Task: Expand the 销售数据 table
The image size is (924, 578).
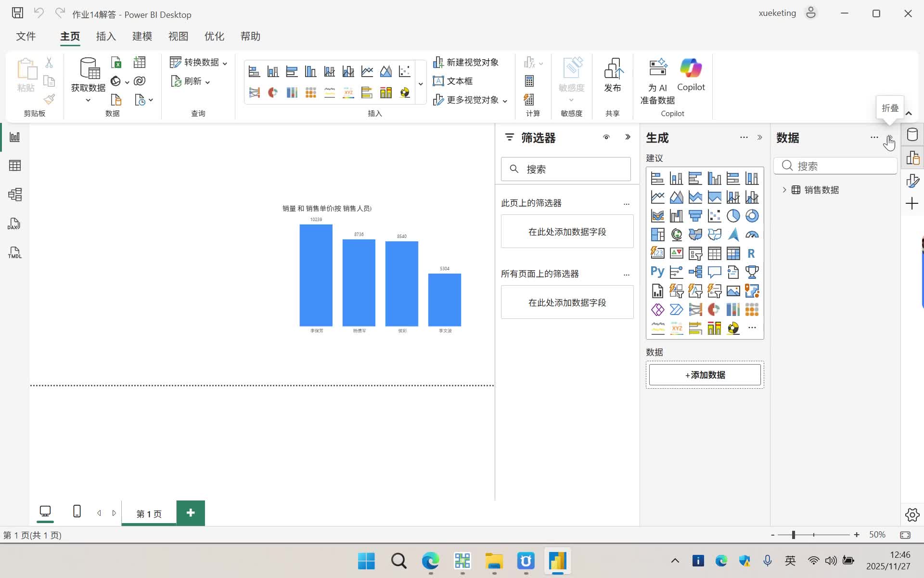Action: 784,190
